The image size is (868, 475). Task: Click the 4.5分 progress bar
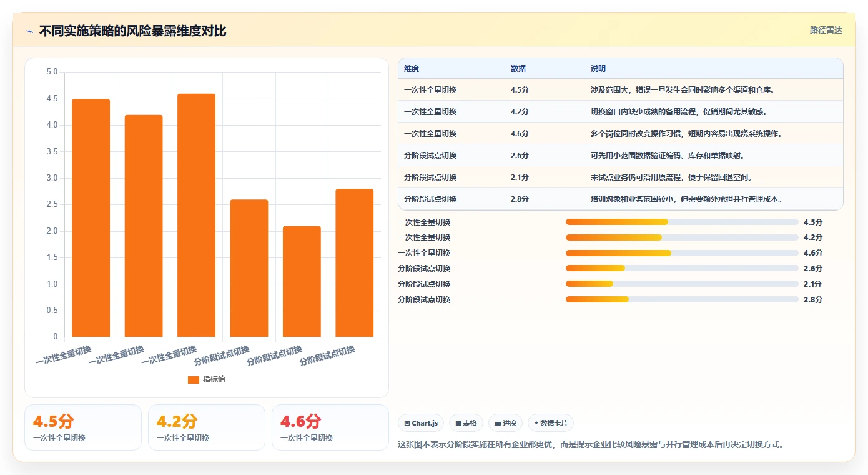coord(682,222)
